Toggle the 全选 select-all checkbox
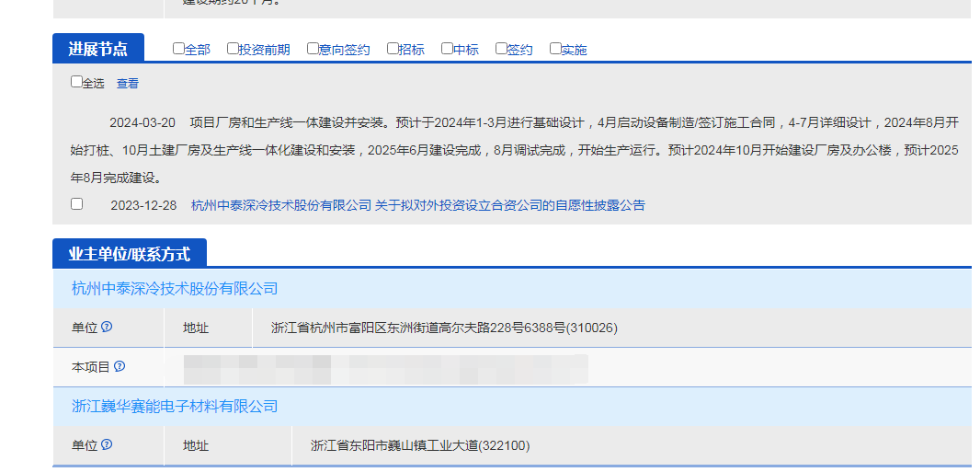Screen dimensions: 980x472 [x=77, y=82]
